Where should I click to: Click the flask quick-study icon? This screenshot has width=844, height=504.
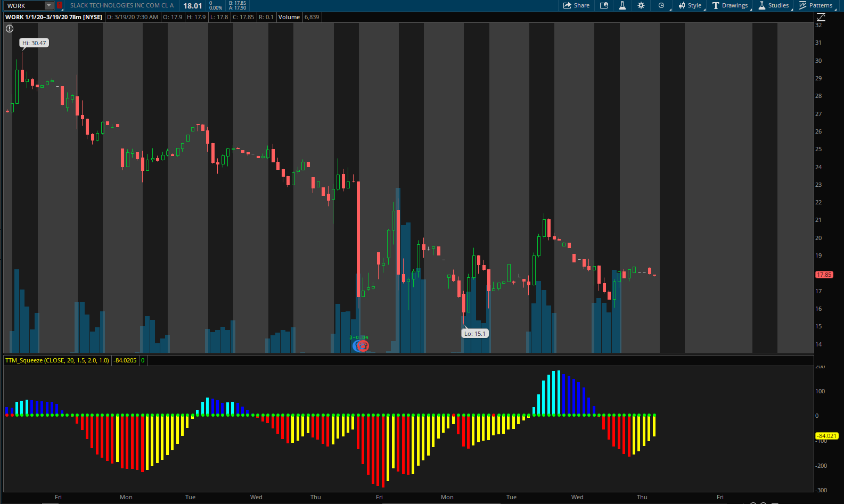click(x=622, y=5)
